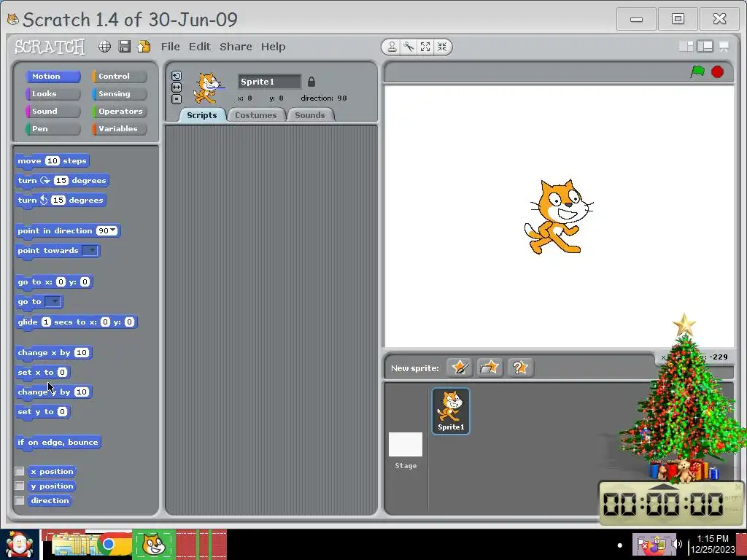747x560 pixels.
Task: Open the go to target dropdown
Action: click(53, 301)
